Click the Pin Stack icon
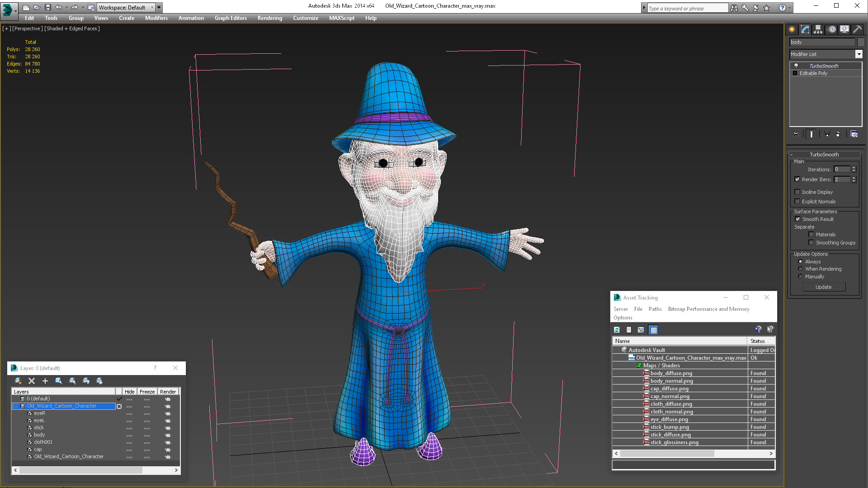The height and width of the screenshot is (488, 868). click(x=796, y=134)
